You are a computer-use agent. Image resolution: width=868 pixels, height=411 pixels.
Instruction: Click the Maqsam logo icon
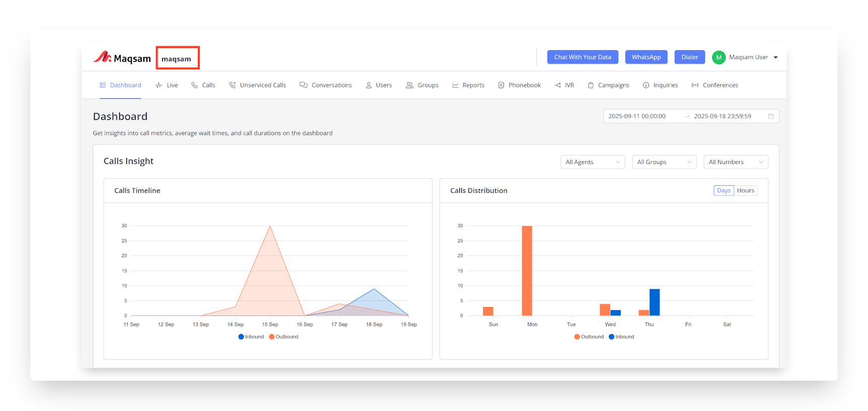coord(102,57)
